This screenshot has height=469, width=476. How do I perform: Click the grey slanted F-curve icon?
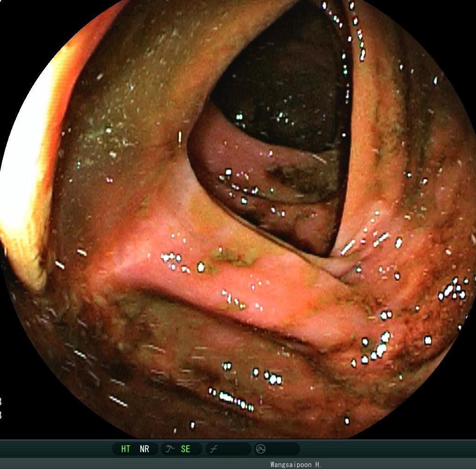click(214, 449)
